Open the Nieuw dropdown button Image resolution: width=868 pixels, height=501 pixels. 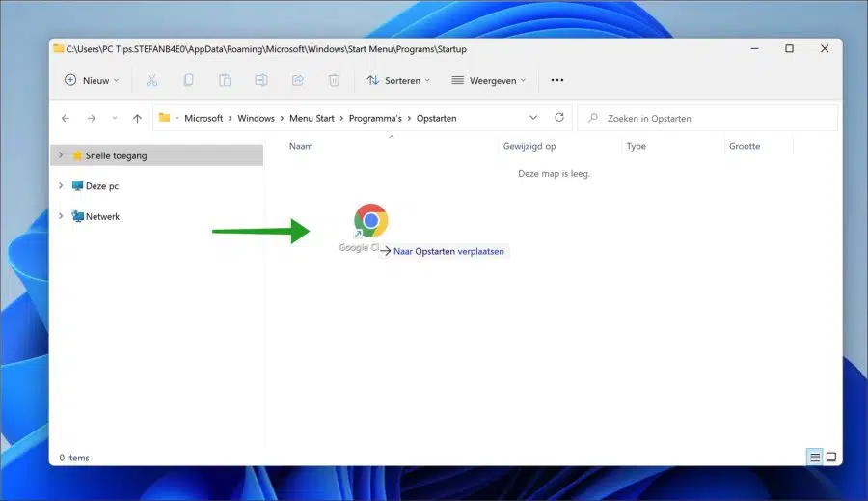(92, 80)
